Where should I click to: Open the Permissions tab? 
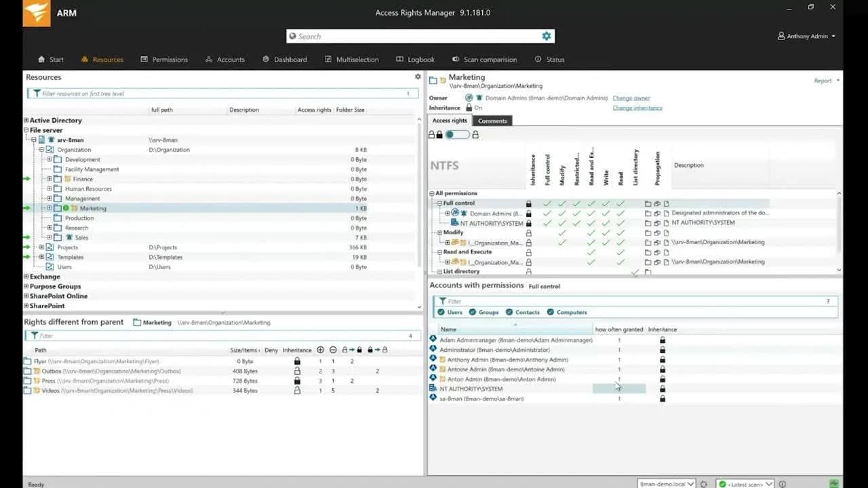(x=164, y=60)
